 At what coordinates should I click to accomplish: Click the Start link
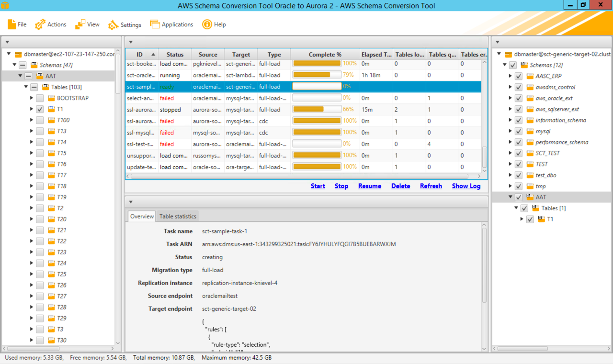[318, 186]
